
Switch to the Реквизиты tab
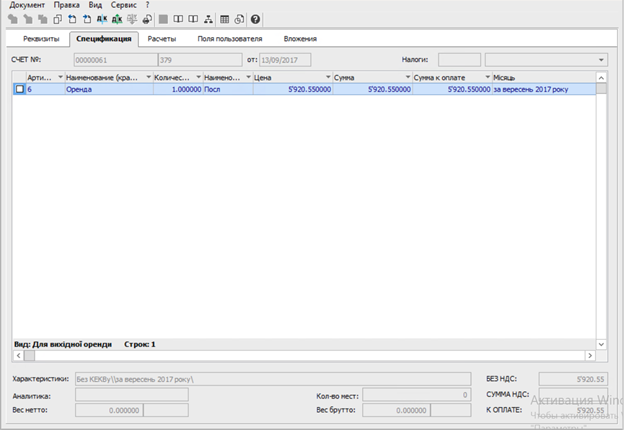(41, 39)
